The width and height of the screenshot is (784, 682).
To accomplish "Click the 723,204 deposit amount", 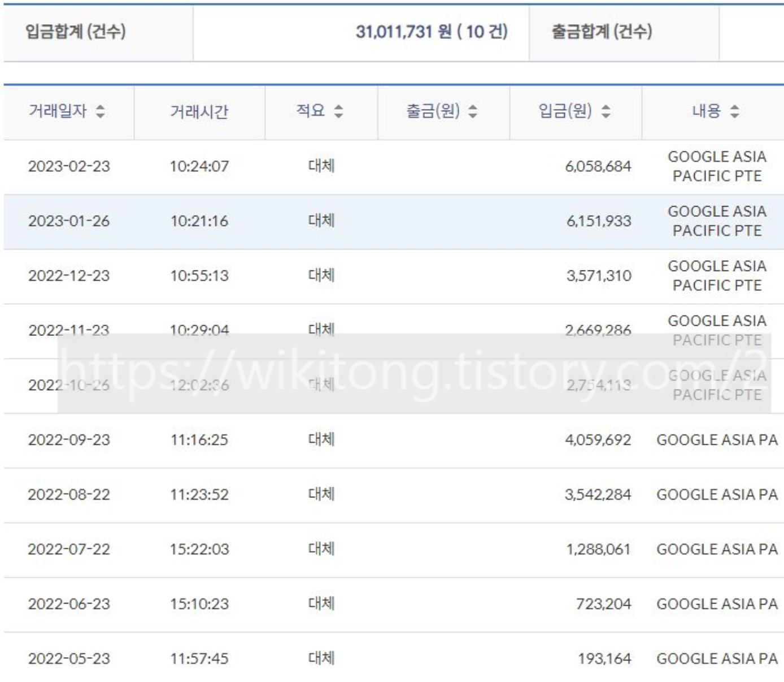I will click(603, 605).
